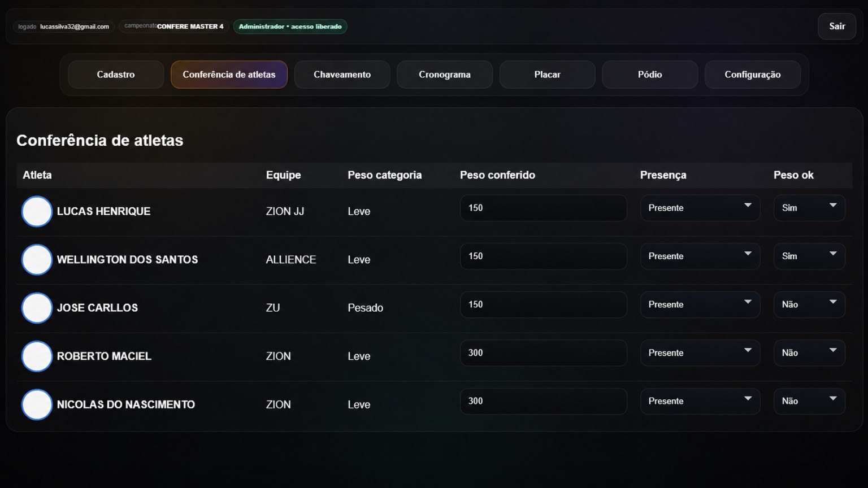This screenshot has width=868, height=488.
Task: Click Wellington dos Santos' avatar circle
Action: click(x=37, y=260)
